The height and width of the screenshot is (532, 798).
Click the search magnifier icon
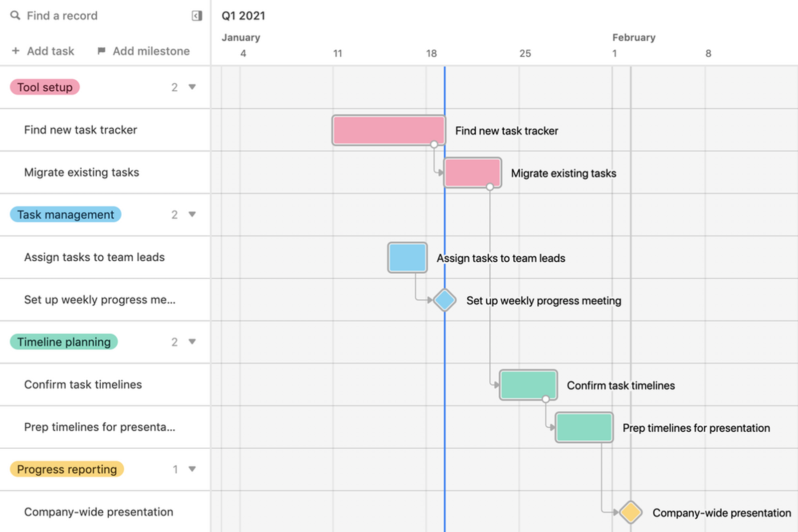[x=15, y=15]
